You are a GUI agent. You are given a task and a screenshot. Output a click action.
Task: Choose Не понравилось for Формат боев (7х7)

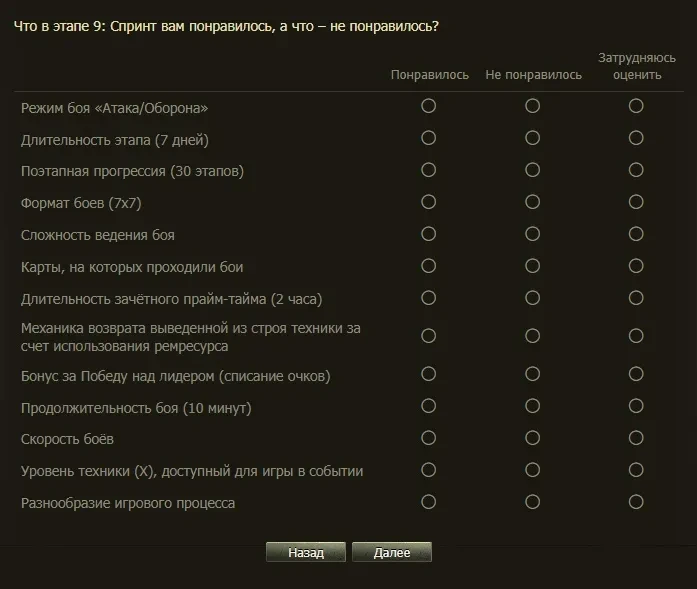533,202
